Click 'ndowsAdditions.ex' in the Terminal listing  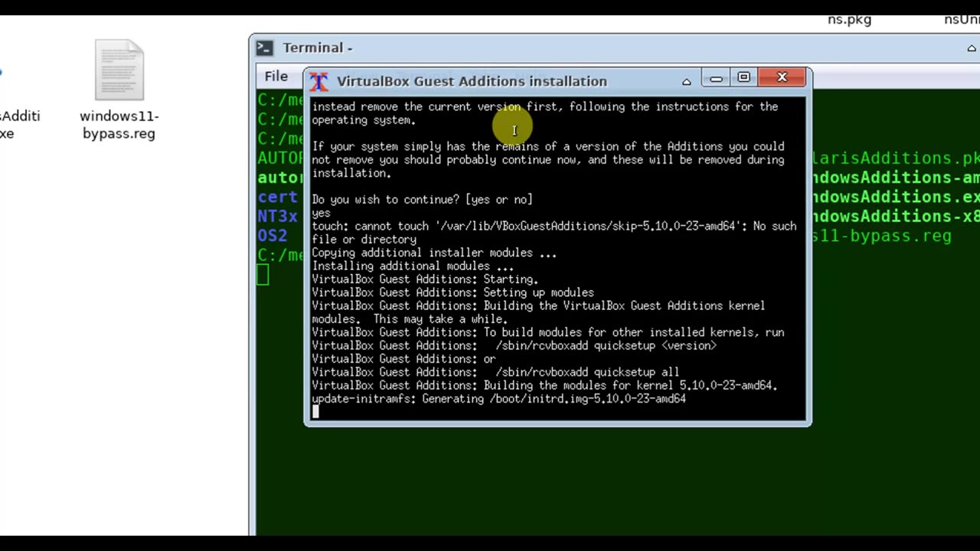click(x=896, y=197)
